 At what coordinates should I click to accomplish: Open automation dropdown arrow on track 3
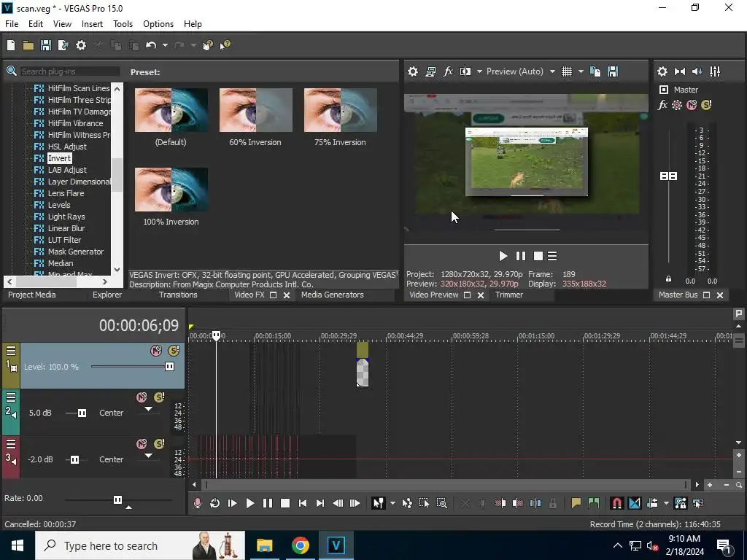click(x=148, y=456)
